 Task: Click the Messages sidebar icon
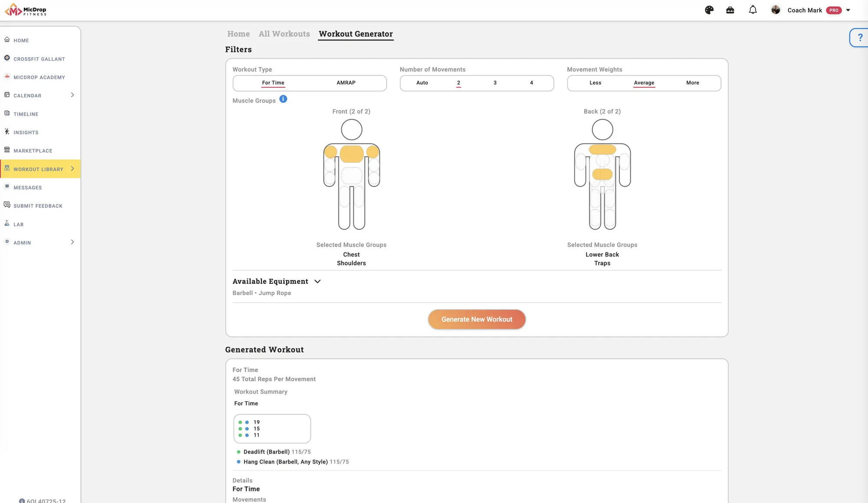point(7,187)
